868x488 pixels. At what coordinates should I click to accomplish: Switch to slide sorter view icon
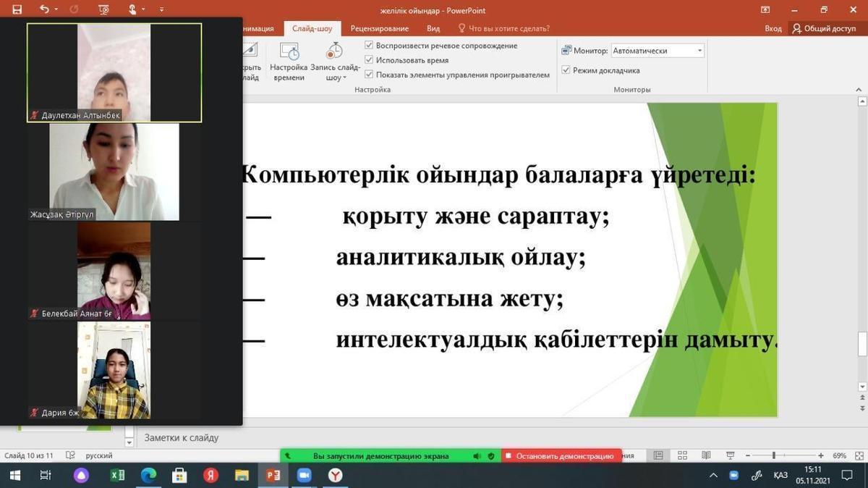tap(681, 456)
